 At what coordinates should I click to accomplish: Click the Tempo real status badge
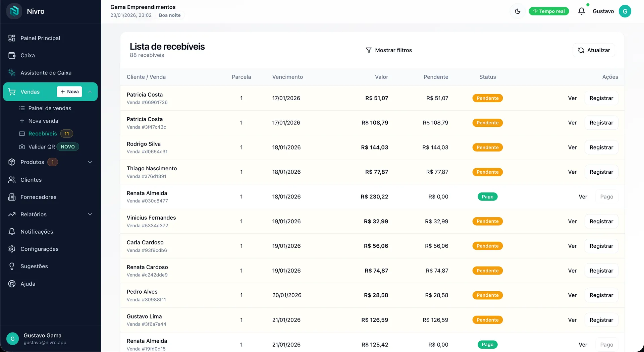coord(549,11)
